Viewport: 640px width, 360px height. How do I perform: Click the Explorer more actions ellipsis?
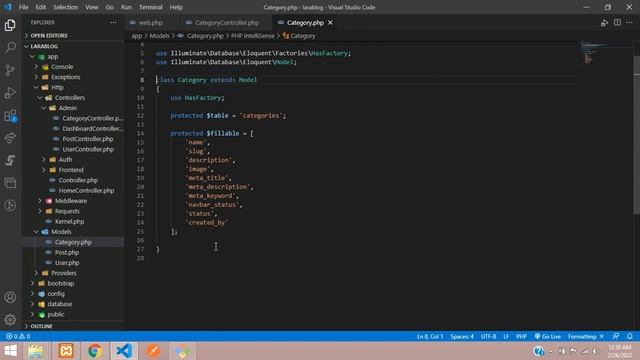click(x=113, y=22)
